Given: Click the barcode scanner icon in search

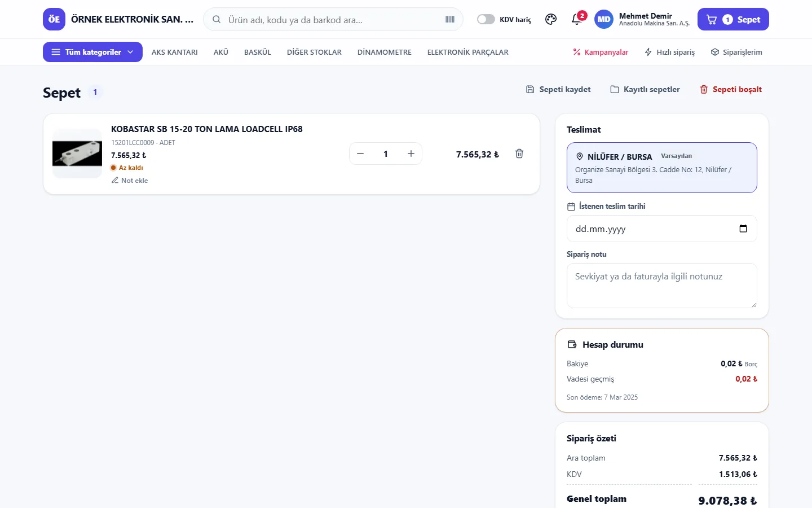Looking at the screenshot, I should coord(450,19).
